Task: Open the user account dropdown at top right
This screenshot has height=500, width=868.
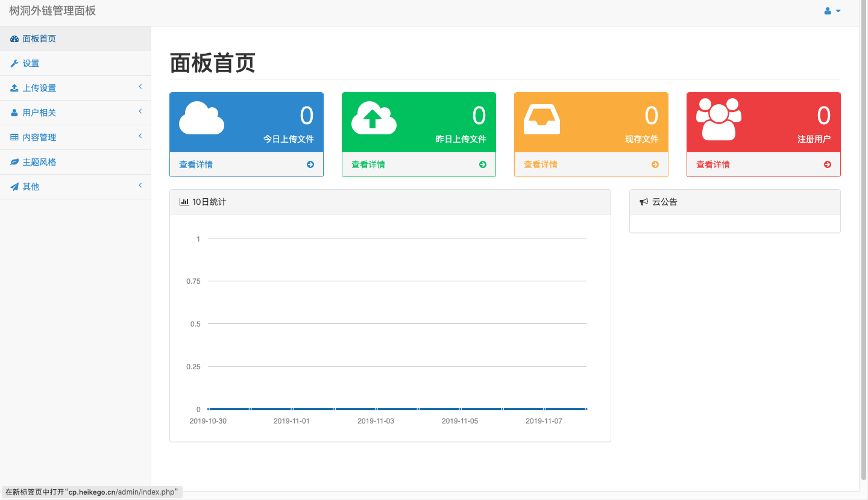Action: (x=832, y=10)
